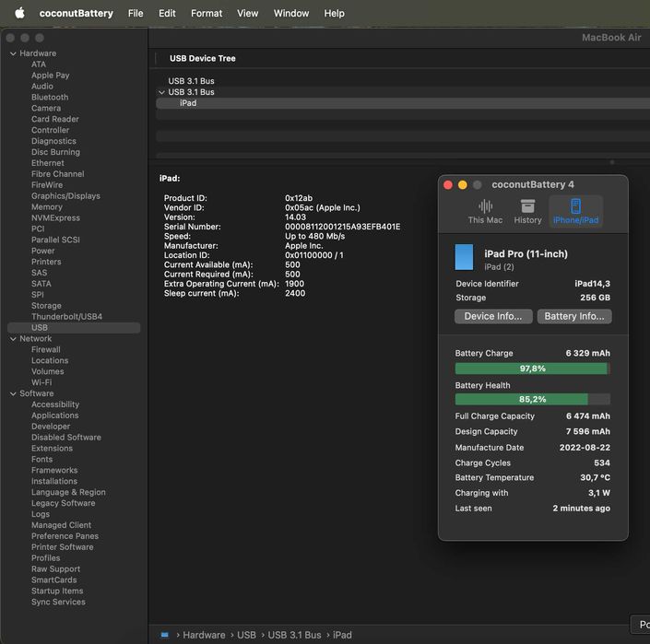Switch to the History tab
Screen dimensions: 650x644
527,207
